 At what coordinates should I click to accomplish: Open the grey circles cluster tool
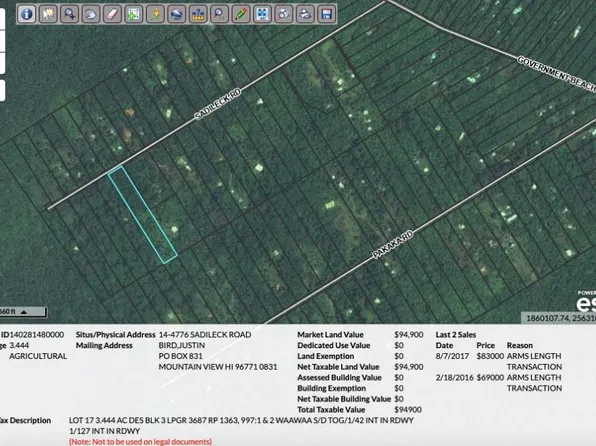pyautogui.click(x=284, y=14)
